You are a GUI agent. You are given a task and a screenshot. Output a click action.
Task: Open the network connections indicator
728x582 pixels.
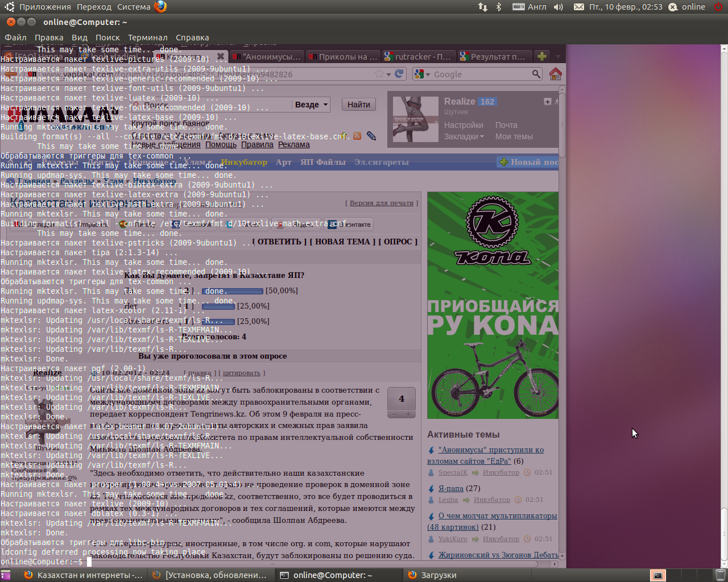[482, 7]
